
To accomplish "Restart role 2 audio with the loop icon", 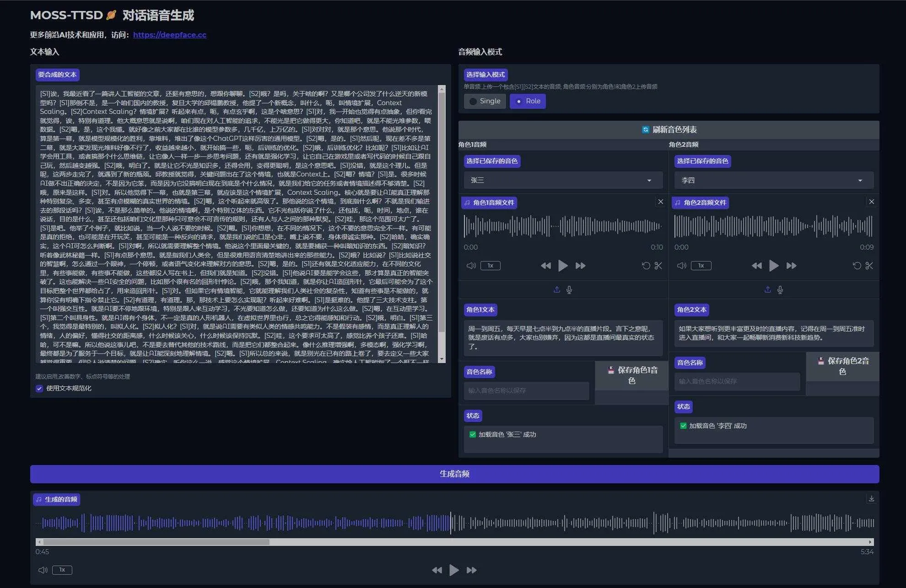I will tap(857, 265).
